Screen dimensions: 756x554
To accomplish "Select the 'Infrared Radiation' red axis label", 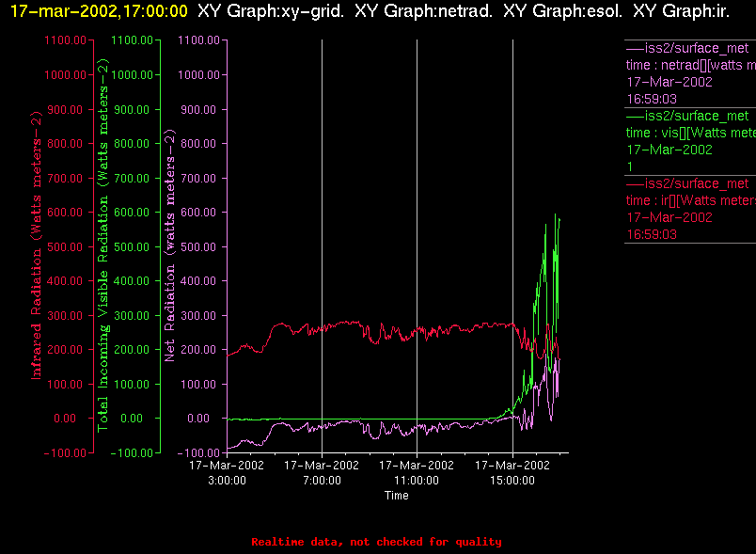I will click(37, 245).
